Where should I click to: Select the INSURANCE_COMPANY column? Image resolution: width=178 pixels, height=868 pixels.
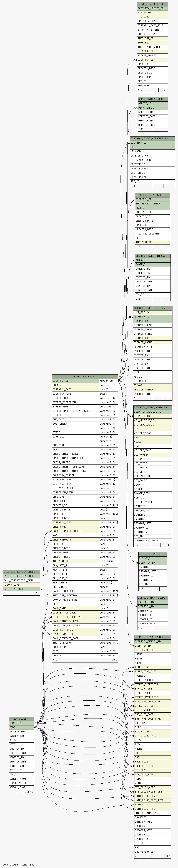point(152,541)
